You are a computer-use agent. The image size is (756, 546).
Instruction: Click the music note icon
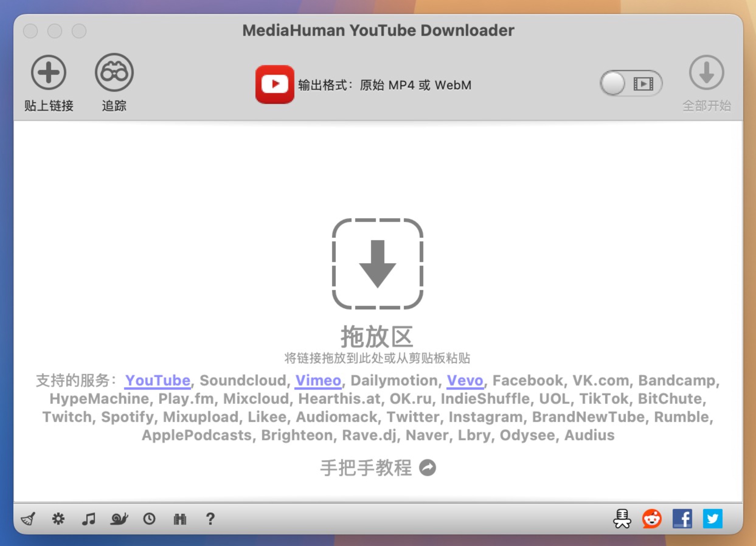89,519
